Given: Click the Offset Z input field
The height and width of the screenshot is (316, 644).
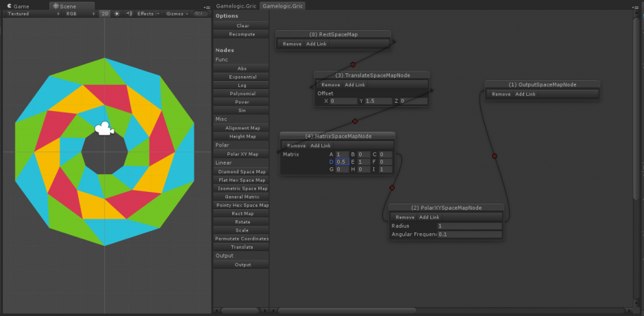Looking at the screenshot, I should click(414, 101).
